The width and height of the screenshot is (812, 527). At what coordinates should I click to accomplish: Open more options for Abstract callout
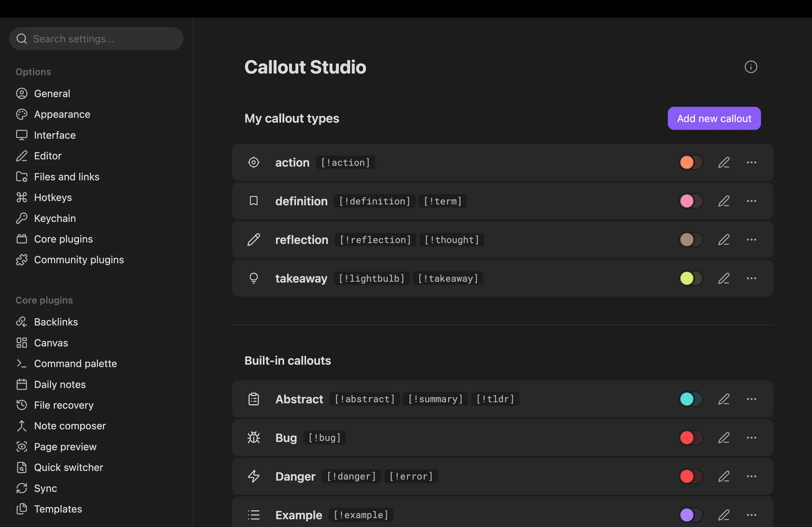[751, 399]
